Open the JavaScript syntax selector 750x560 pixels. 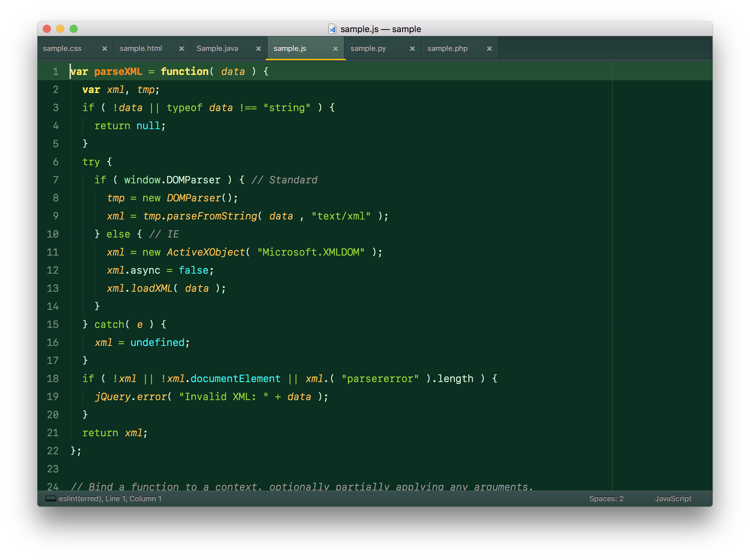pos(673,498)
